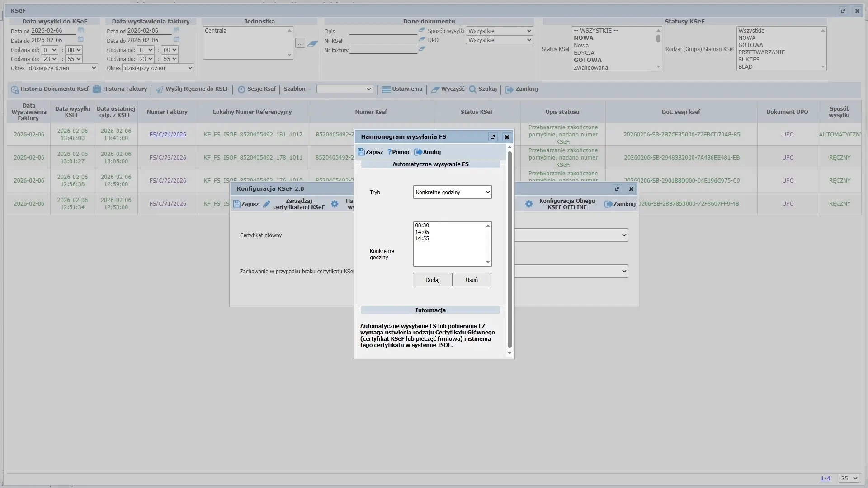Open invoice link FS/C/74/2026
The image size is (868, 488).
click(x=168, y=135)
